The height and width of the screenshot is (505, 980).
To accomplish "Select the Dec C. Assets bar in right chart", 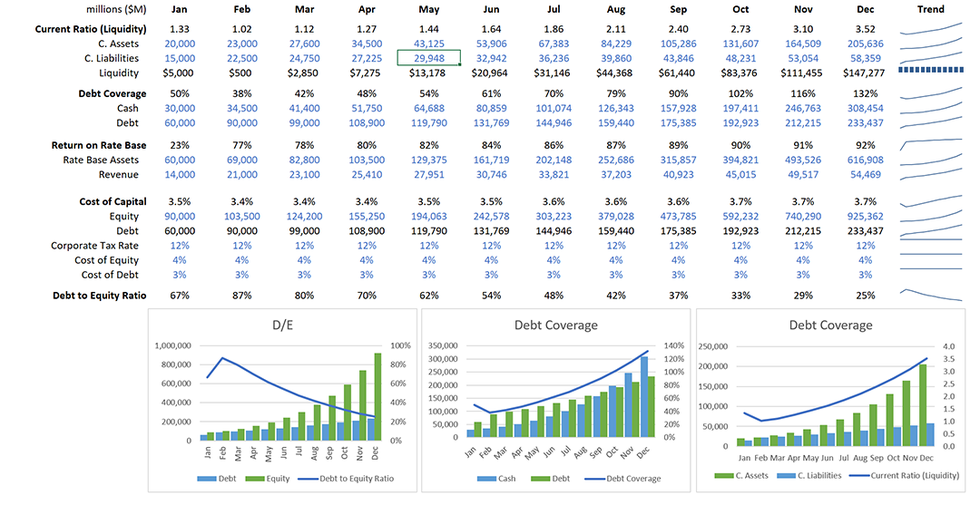I will (x=922, y=405).
